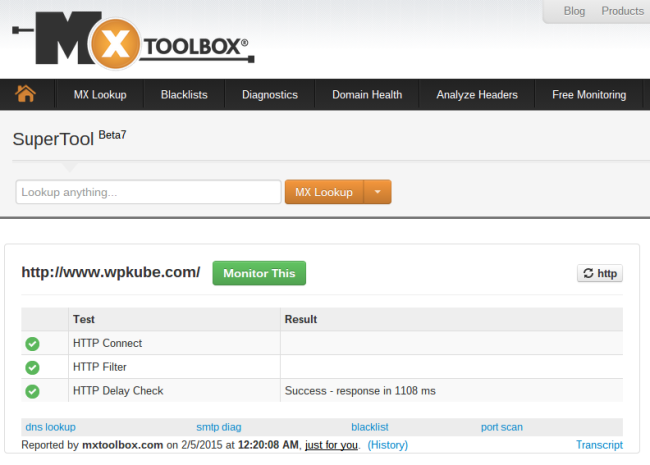Image resolution: width=650 pixels, height=465 pixels.
Task: Open the MX Lookup menu item
Action: [x=100, y=94]
